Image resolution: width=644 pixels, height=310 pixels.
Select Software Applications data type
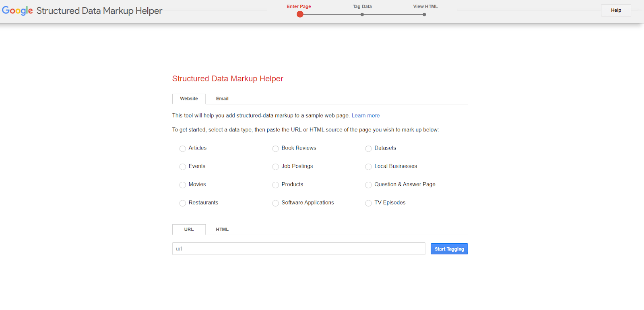coord(276,203)
